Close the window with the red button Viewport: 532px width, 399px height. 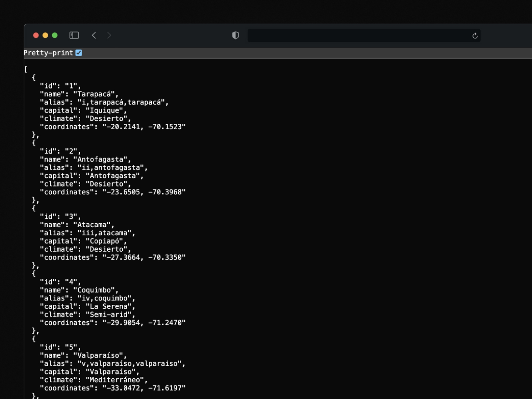click(x=36, y=35)
